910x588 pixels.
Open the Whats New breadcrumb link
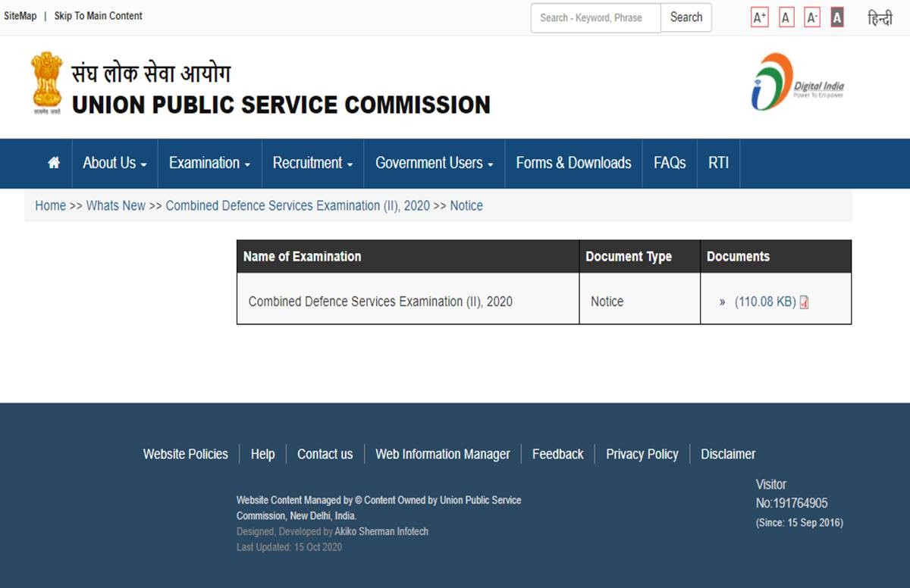[116, 205]
